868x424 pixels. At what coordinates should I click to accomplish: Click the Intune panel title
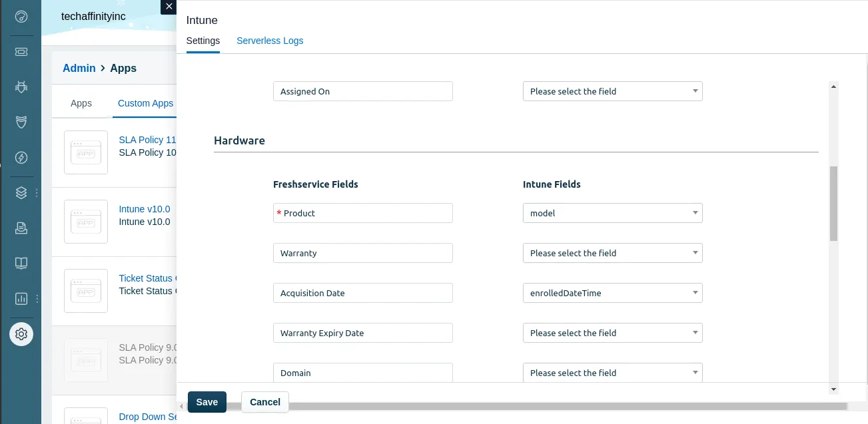(202, 20)
